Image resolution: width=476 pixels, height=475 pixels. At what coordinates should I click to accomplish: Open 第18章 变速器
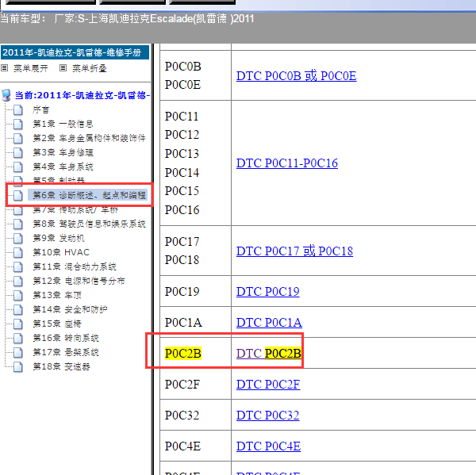click(61, 366)
